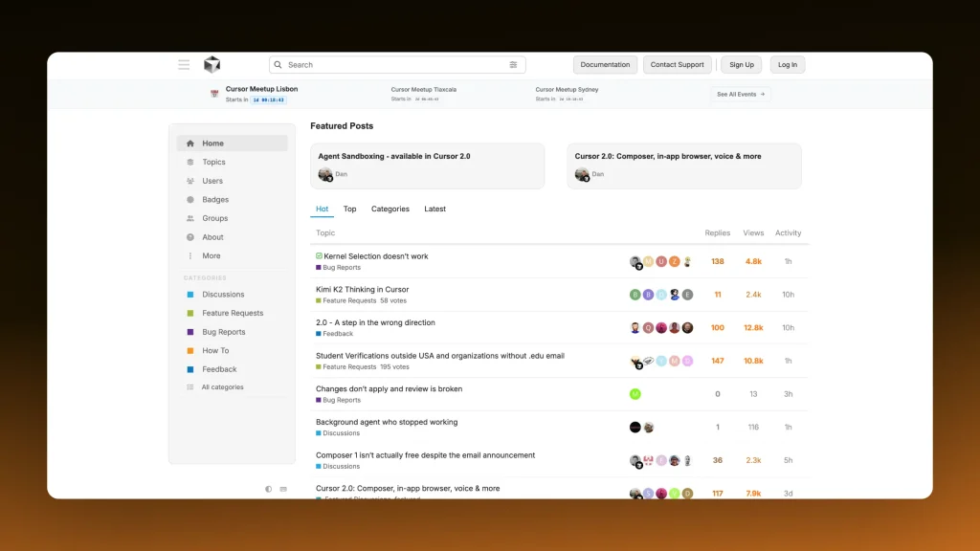
Task: Click the calendar icon beside Cursor Meetup Lisbon
Action: click(214, 94)
